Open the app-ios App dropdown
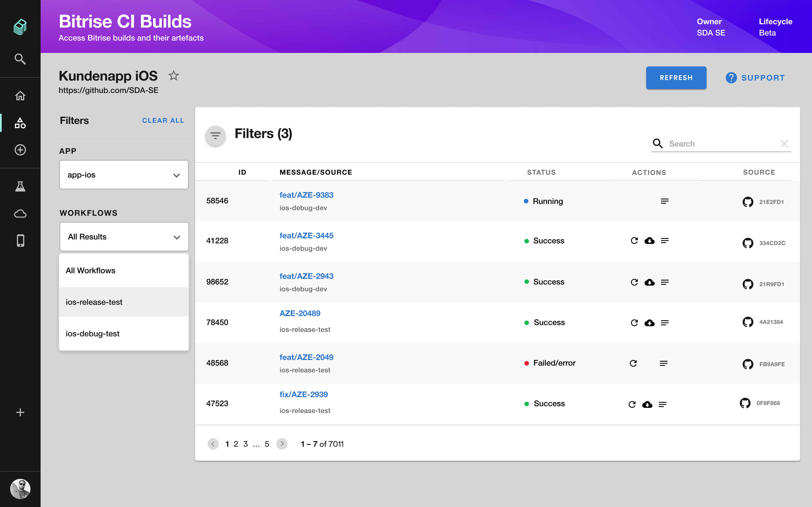812x507 pixels. pyautogui.click(x=124, y=175)
